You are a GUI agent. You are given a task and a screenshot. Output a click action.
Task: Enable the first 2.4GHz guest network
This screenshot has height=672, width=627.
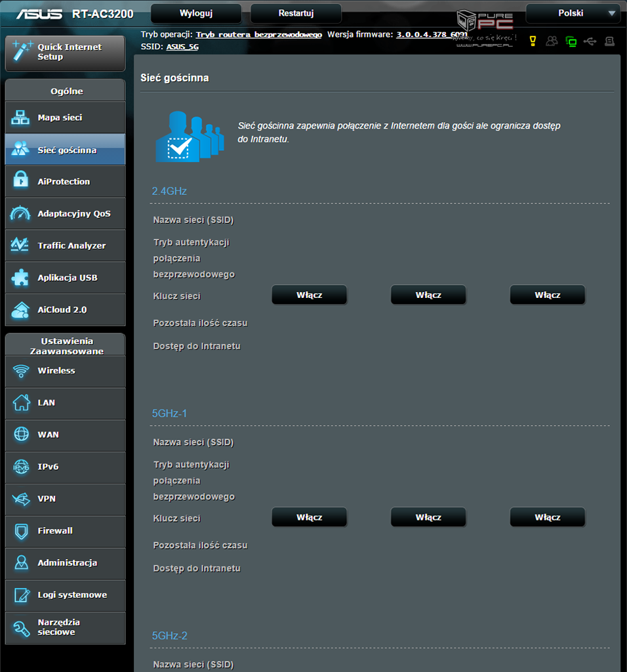tap(309, 295)
